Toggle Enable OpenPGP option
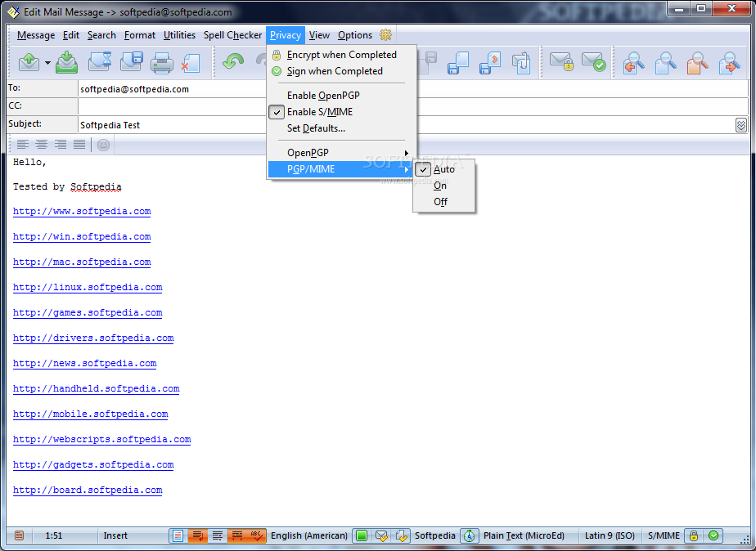Image resolution: width=756 pixels, height=551 pixels. (x=341, y=96)
